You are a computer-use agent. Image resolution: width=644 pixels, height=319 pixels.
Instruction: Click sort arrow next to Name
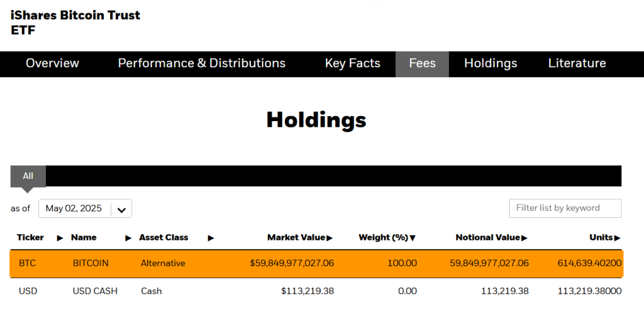pos(128,238)
